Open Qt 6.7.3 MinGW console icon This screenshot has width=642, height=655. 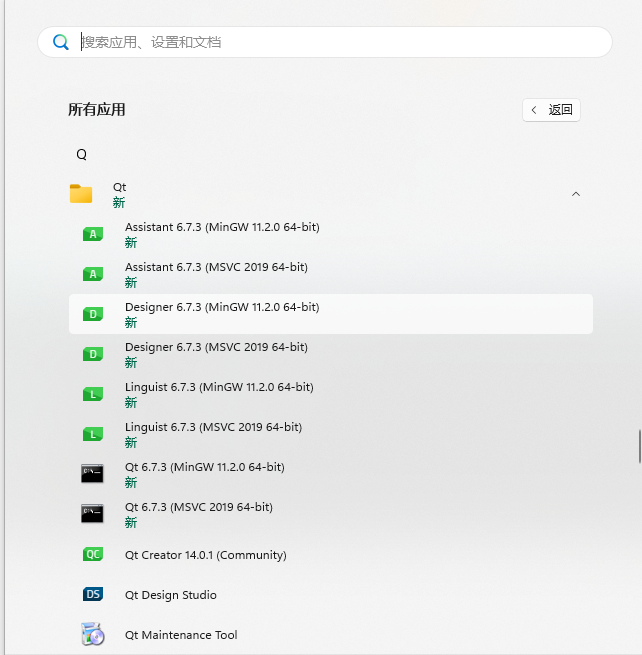(92, 474)
